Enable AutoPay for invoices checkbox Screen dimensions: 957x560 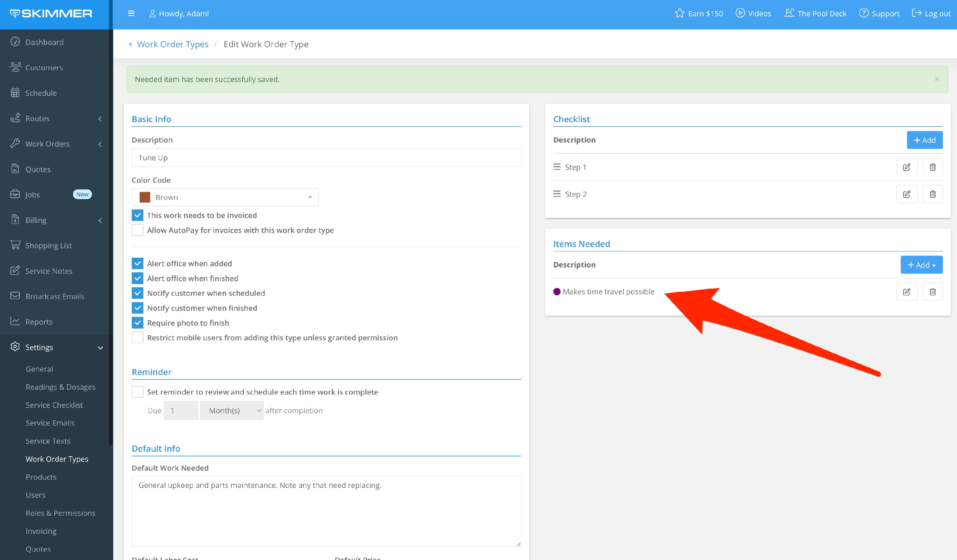click(137, 230)
